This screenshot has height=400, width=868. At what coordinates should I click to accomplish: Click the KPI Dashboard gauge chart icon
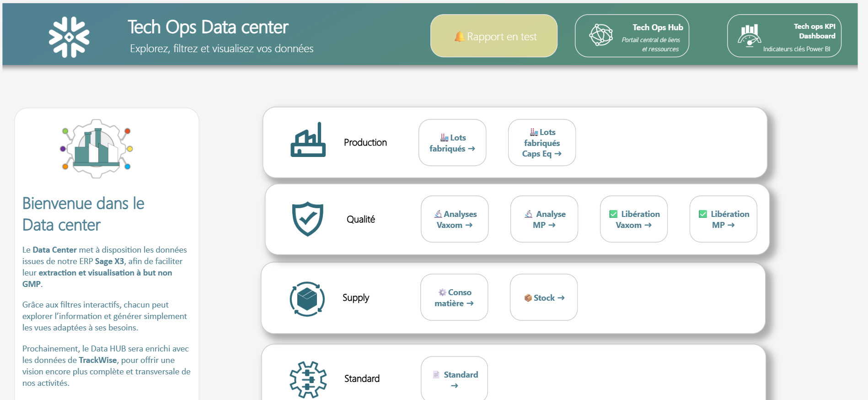[x=749, y=35]
